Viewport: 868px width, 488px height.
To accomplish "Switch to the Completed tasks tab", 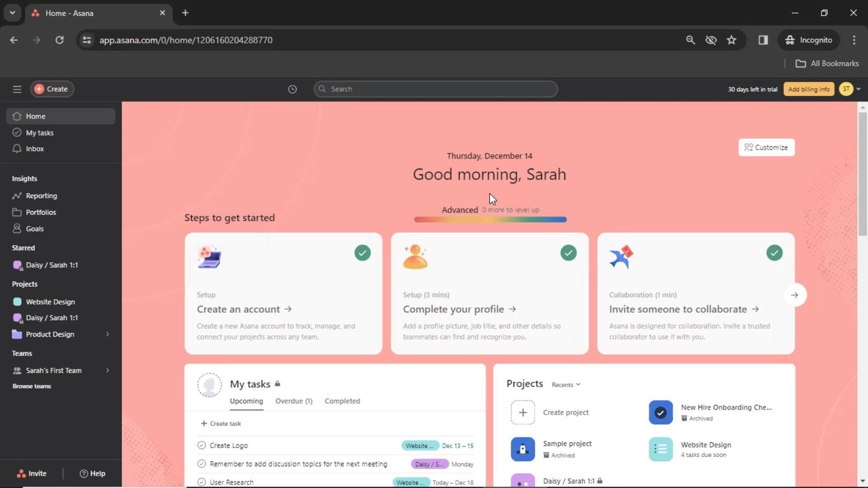I will point(342,401).
